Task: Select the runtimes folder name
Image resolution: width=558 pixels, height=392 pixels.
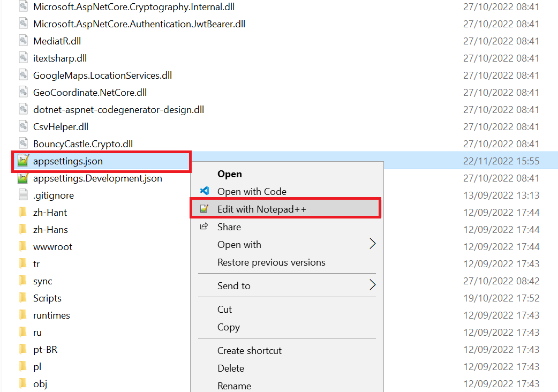Action: 51,315
